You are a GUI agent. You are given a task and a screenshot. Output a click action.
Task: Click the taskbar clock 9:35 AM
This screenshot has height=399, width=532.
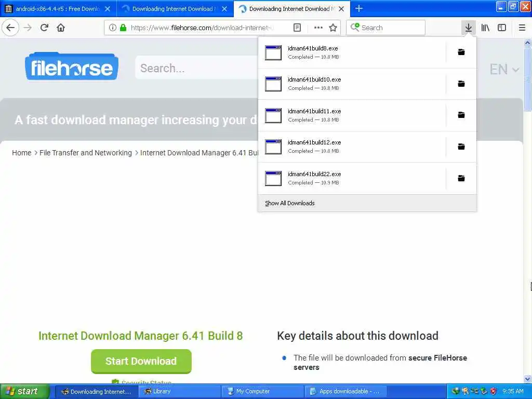pyautogui.click(x=513, y=392)
